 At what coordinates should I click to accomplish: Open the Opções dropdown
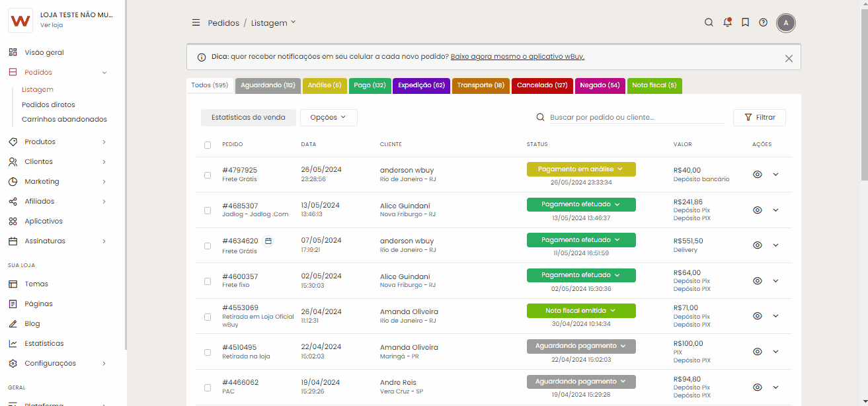click(x=329, y=118)
